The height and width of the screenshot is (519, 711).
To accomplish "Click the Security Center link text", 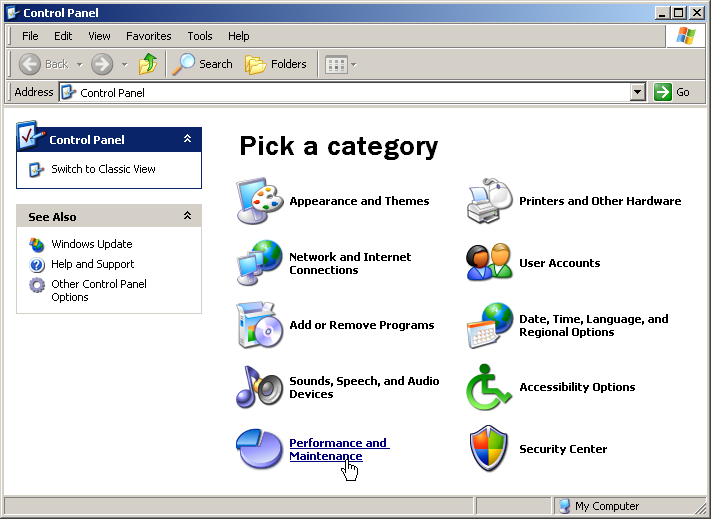I will (563, 449).
